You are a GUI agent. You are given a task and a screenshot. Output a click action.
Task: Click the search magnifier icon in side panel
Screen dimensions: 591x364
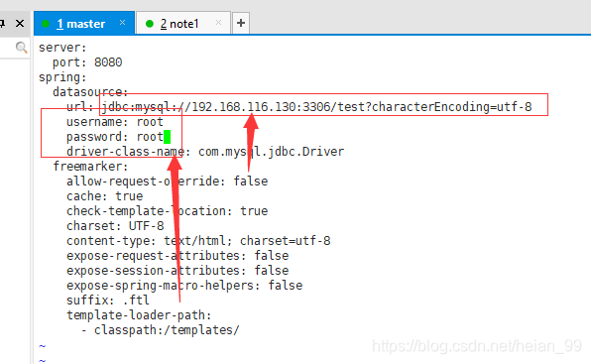pos(21,48)
